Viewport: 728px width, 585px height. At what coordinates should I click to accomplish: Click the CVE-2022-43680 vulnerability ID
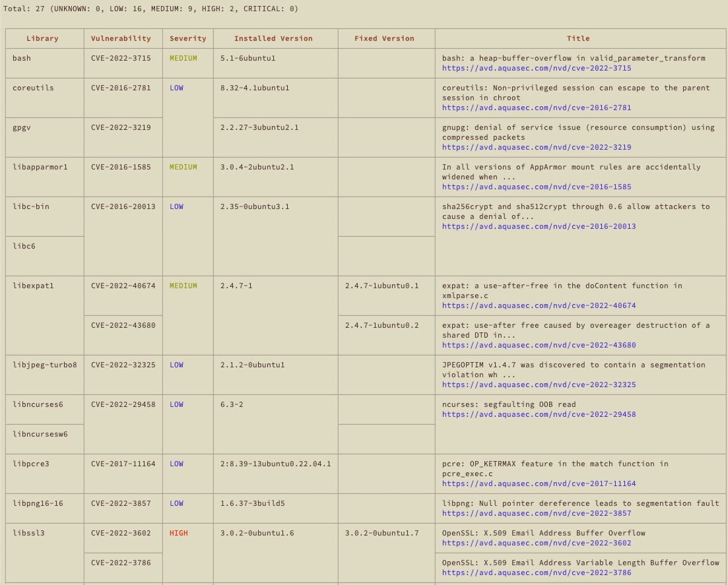(123, 325)
